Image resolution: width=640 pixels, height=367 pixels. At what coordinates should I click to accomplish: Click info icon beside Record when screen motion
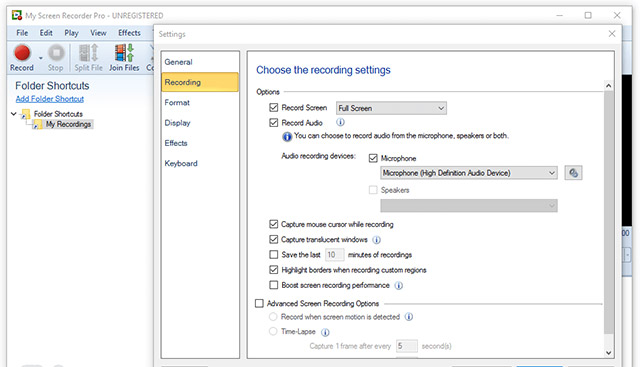coord(409,317)
